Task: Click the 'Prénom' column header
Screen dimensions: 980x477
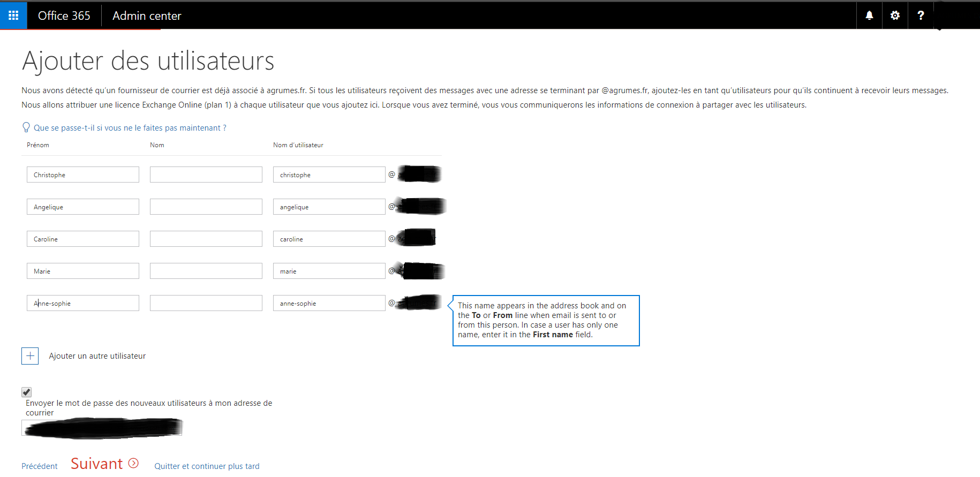Action: 38,145
